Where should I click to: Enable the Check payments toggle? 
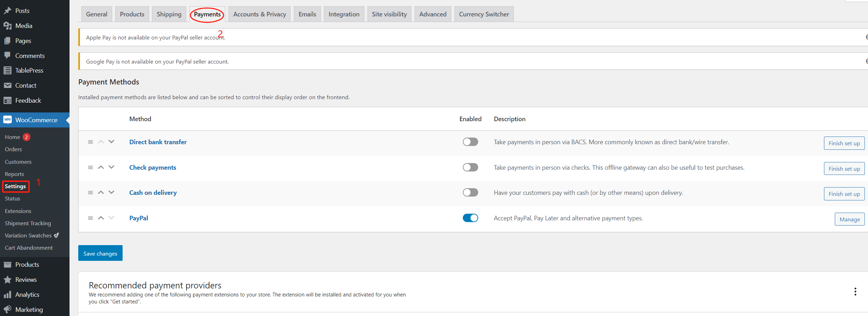[470, 167]
